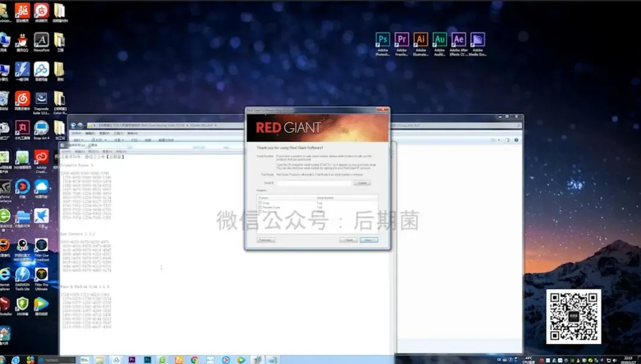Open Snap Art 4 desktop icon

(42, 130)
